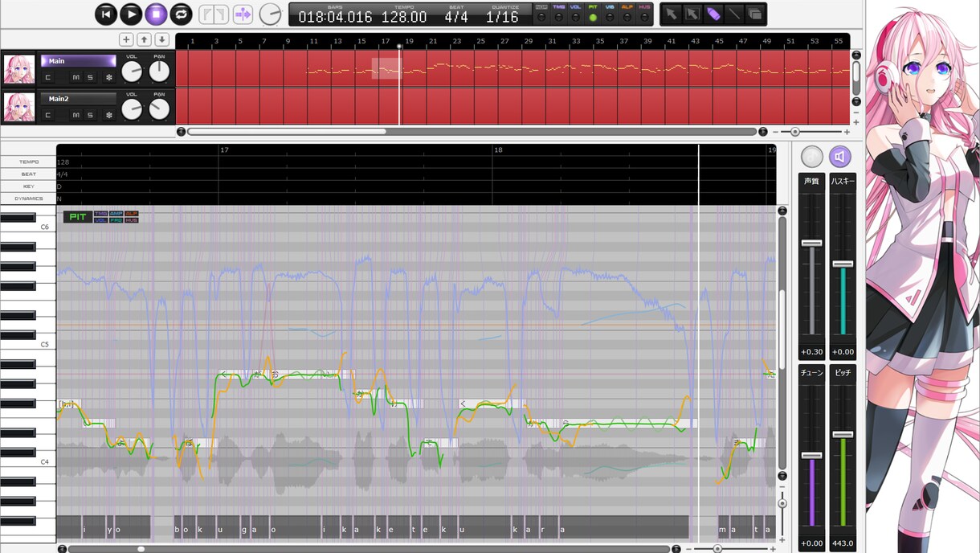Enable the PIT parameter in the top toolbar
Image resolution: width=980 pixels, height=553 pixels.
pyautogui.click(x=593, y=14)
